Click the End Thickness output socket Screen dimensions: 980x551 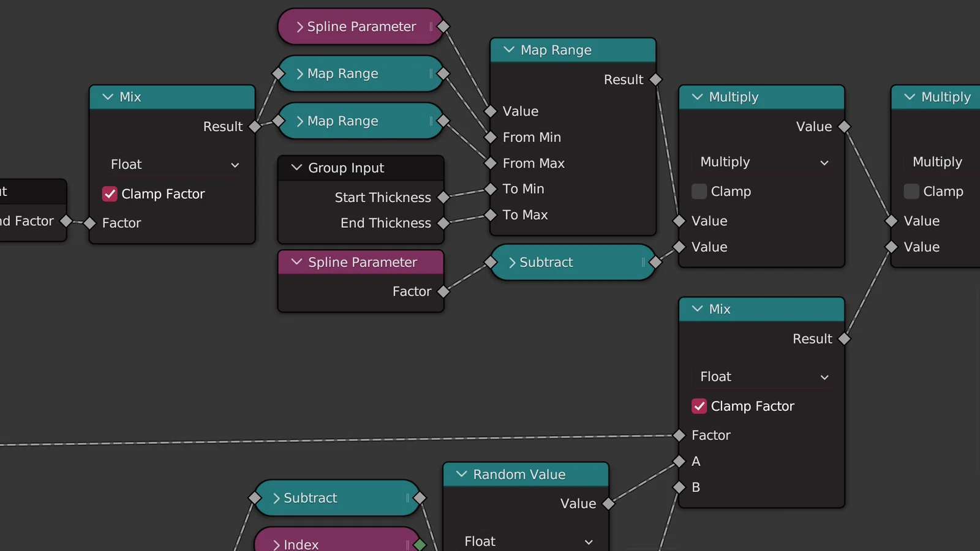pyautogui.click(x=444, y=223)
